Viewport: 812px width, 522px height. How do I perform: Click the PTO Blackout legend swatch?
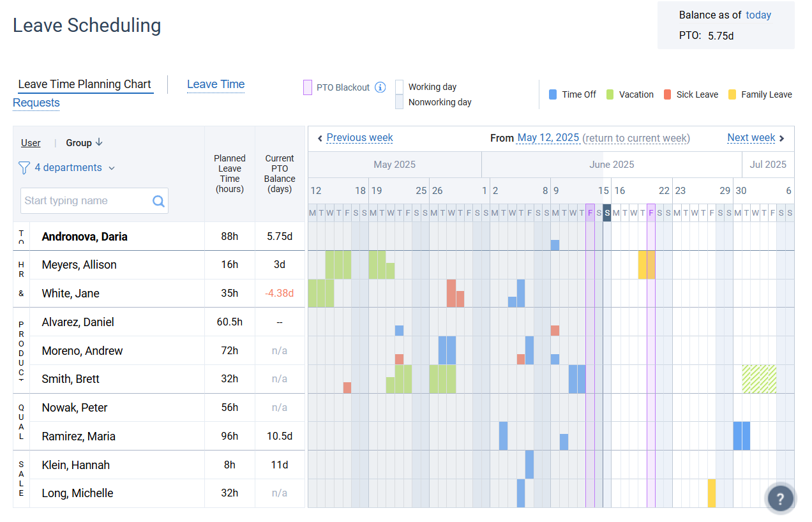[308, 87]
